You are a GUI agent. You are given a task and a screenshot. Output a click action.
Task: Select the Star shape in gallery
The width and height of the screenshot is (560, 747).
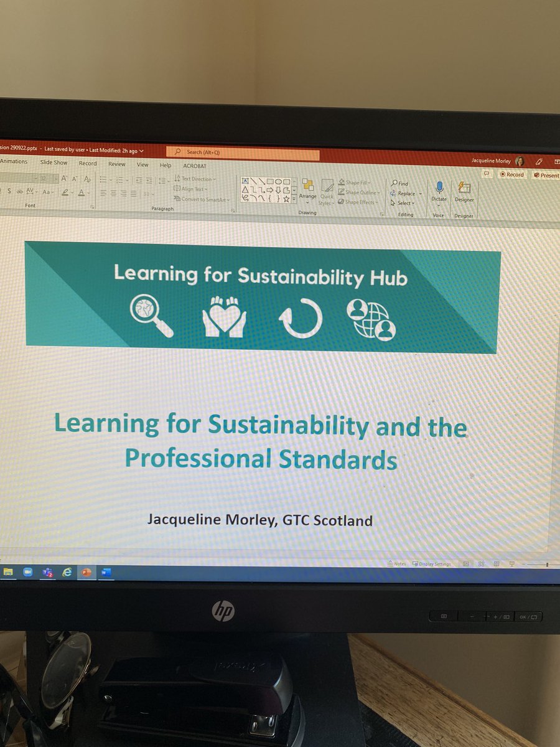pos(286,199)
